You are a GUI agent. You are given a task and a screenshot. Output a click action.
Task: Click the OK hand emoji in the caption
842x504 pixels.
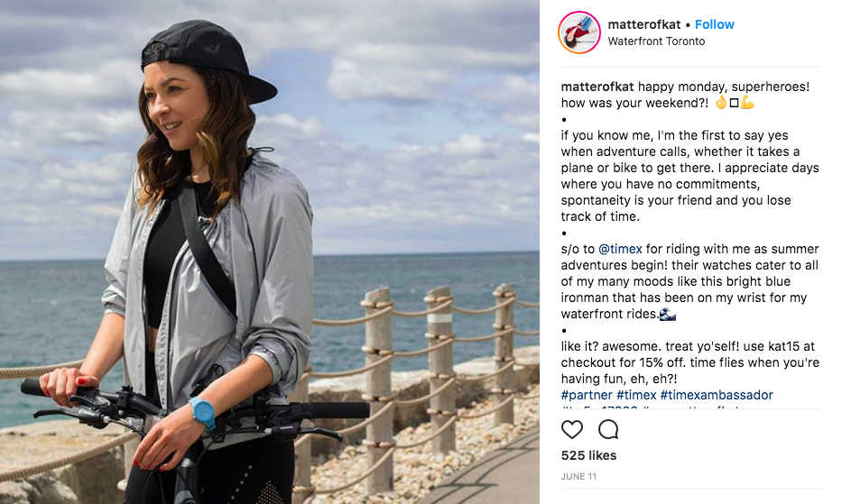(x=721, y=103)
